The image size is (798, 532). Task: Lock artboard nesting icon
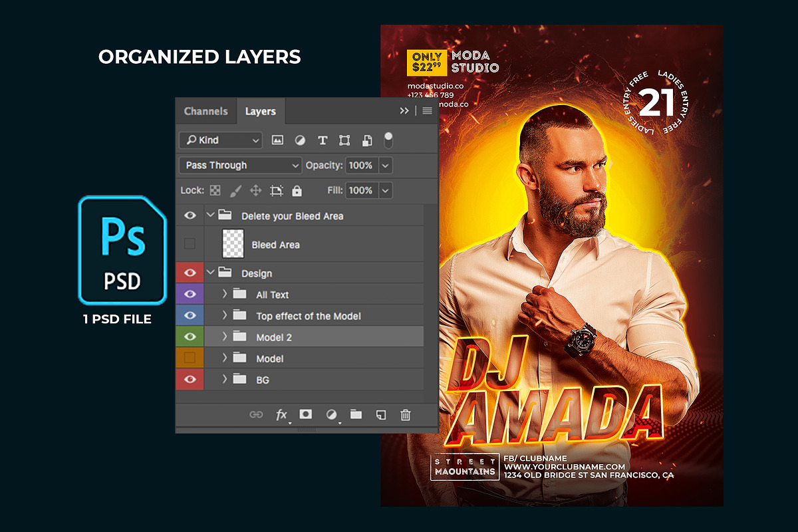tap(277, 191)
